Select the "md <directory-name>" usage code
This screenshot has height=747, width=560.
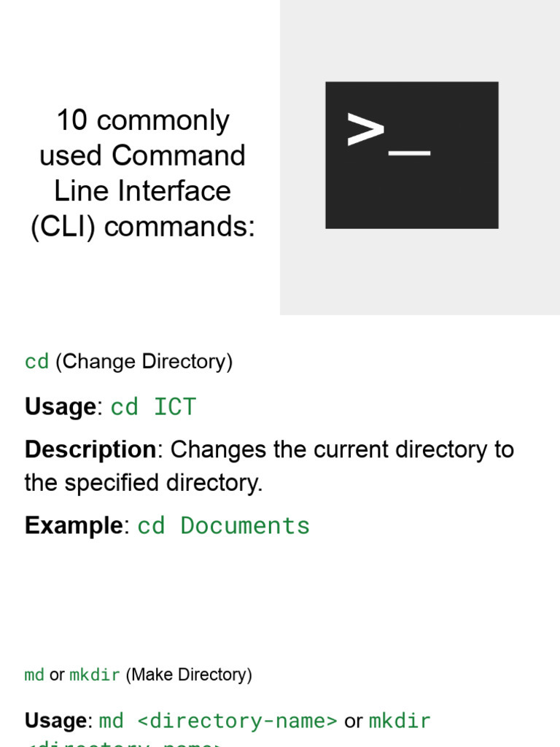click(x=218, y=721)
